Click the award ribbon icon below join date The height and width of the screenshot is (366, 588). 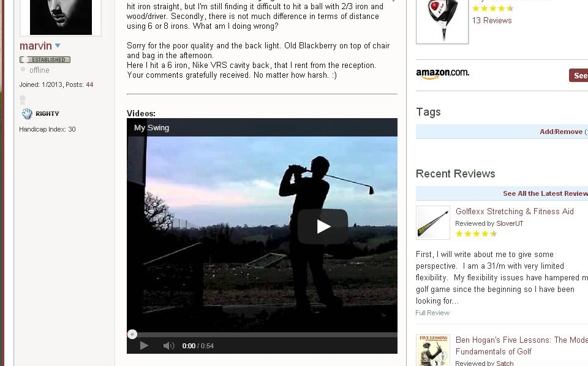tap(23, 100)
